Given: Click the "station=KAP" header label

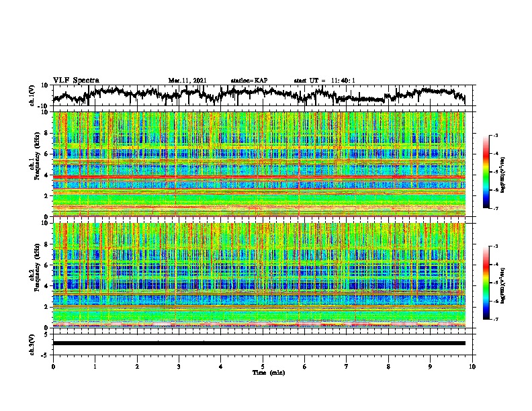Looking at the screenshot, I should pos(249,81).
